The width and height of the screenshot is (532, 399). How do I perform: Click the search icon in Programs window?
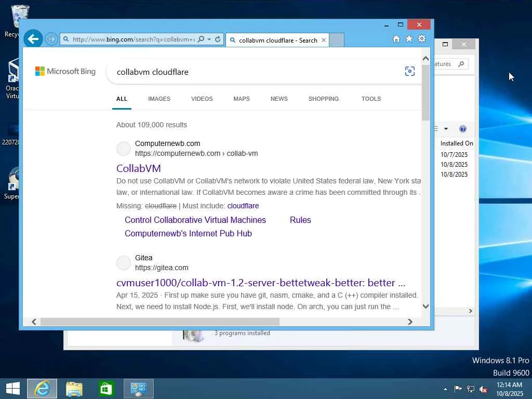point(461,64)
